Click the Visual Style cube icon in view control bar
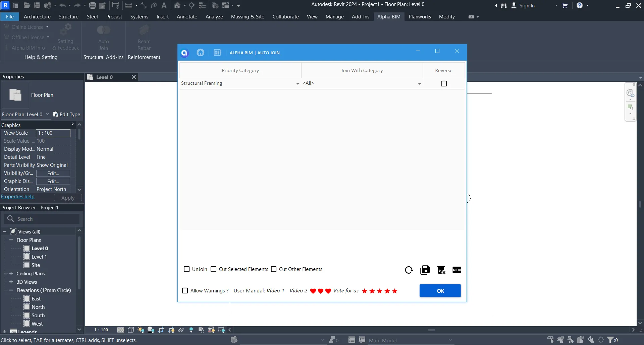 click(131, 330)
